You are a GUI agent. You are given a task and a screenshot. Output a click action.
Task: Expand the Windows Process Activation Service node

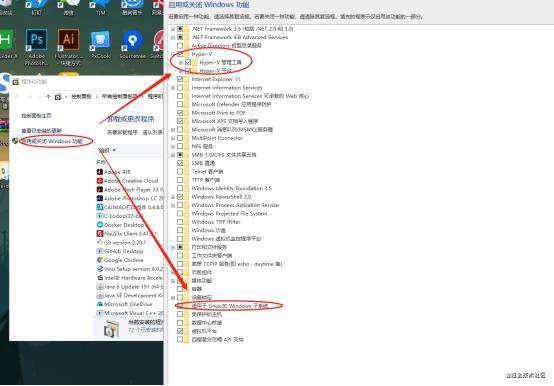[173, 205]
